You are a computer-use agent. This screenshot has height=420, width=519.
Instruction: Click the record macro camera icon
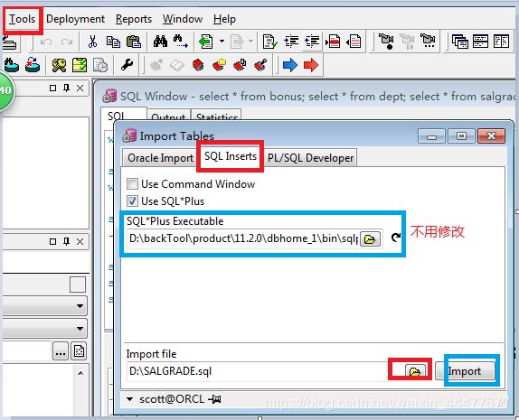click(x=386, y=42)
